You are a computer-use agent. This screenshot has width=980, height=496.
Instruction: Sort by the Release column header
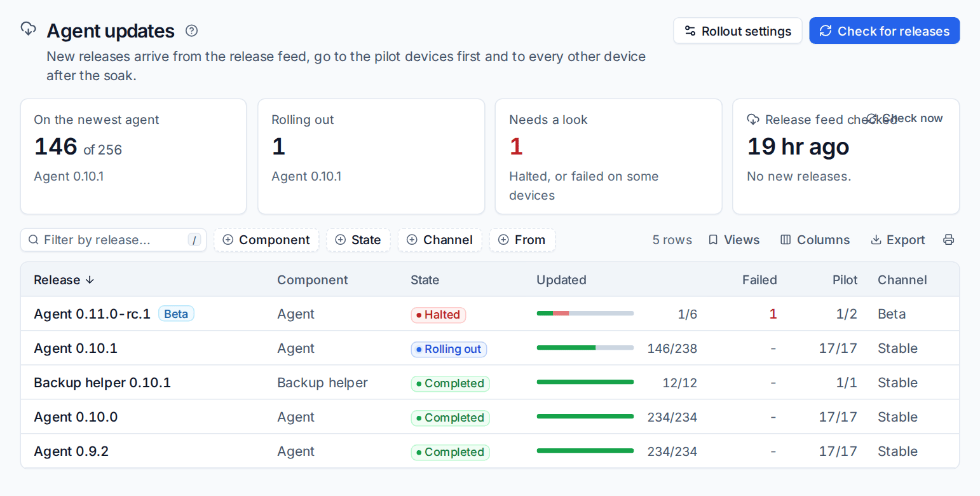coord(64,280)
